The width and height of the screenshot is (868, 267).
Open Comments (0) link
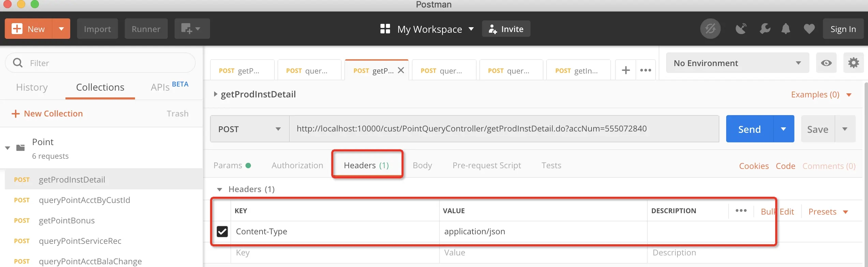point(829,166)
